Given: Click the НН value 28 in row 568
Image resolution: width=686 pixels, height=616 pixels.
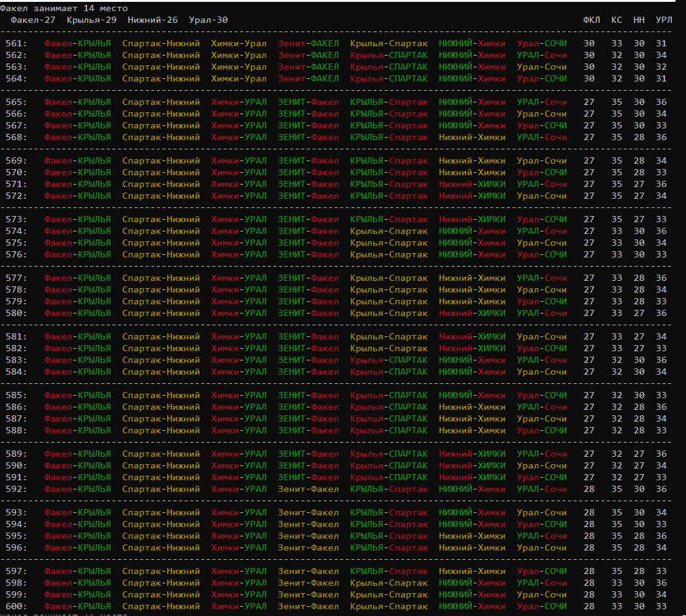Looking at the screenshot, I should (638, 138).
